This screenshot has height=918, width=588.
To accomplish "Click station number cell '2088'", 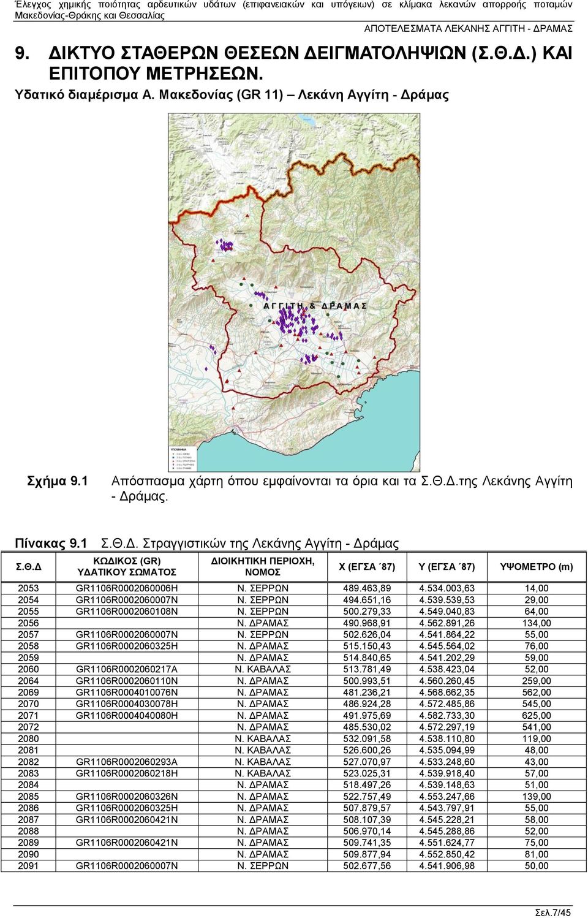I will 28,832.
